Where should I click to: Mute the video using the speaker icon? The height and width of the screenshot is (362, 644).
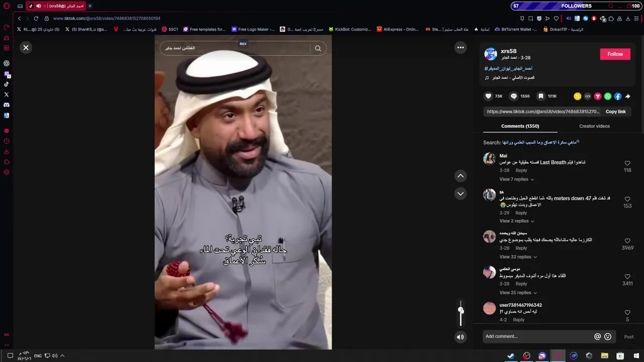(460, 337)
